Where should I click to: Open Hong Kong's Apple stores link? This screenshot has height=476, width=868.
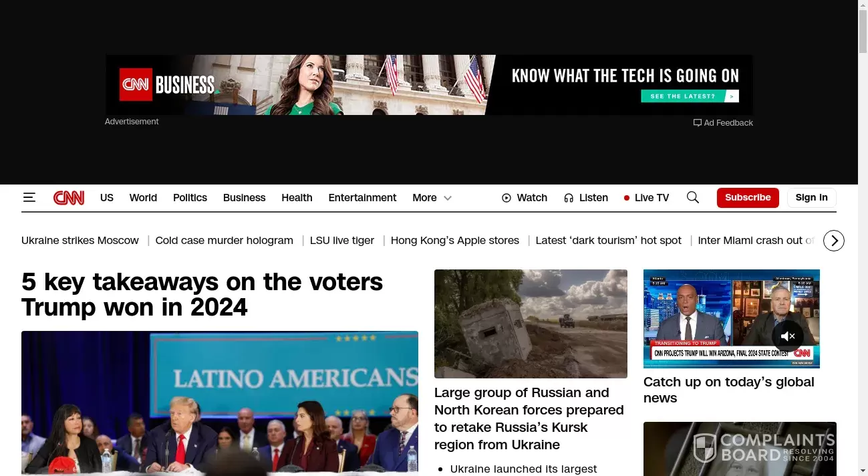[x=454, y=241]
